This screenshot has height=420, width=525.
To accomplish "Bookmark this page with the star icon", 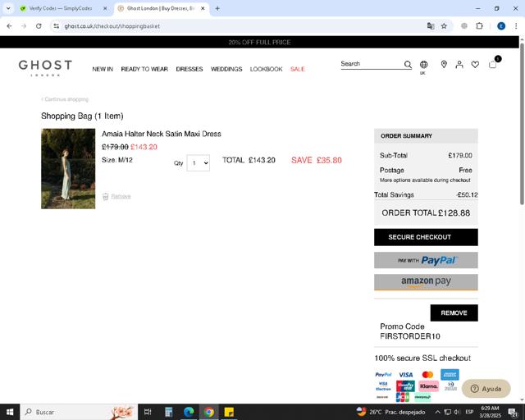I will 444,26.
